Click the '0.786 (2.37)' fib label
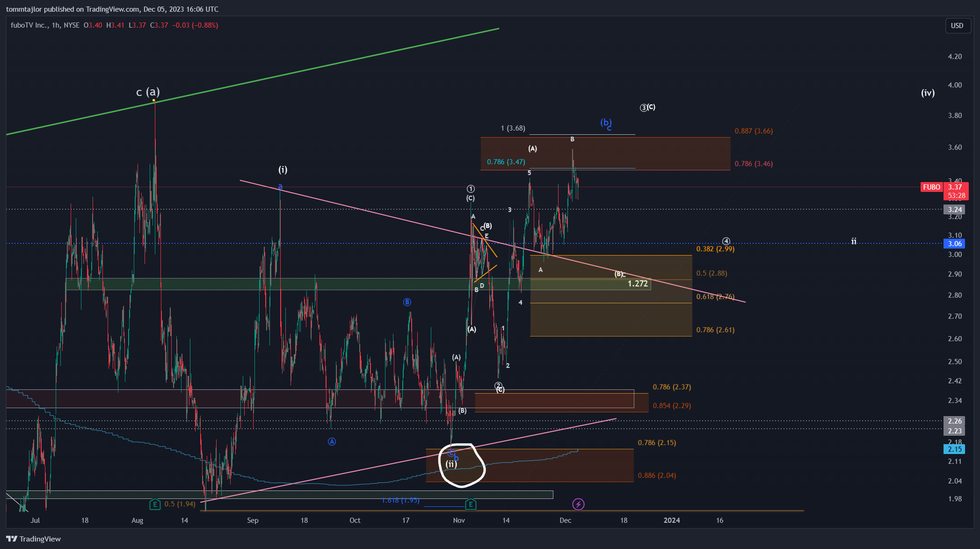This screenshot has height=549, width=980. click(672, 387)
